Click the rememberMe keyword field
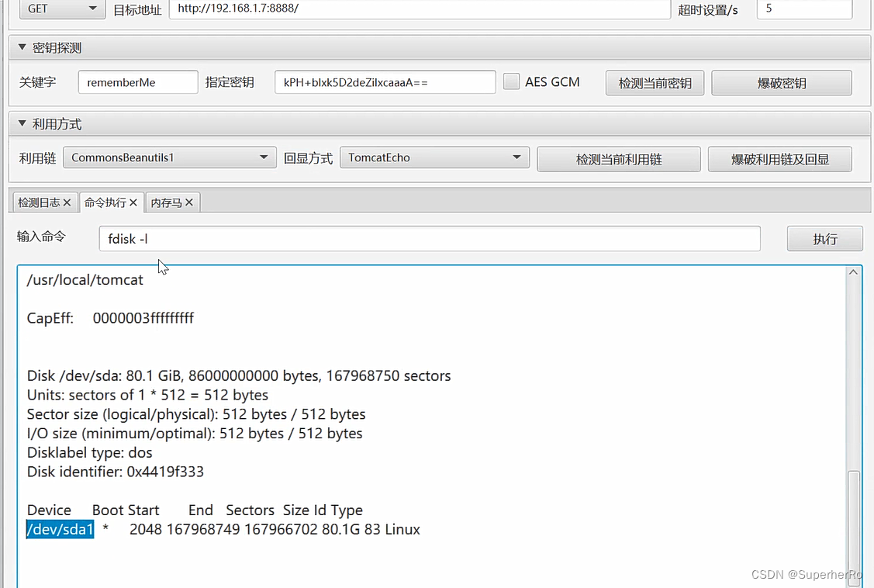Screen dimensions: 874x588 pos(138,82)
